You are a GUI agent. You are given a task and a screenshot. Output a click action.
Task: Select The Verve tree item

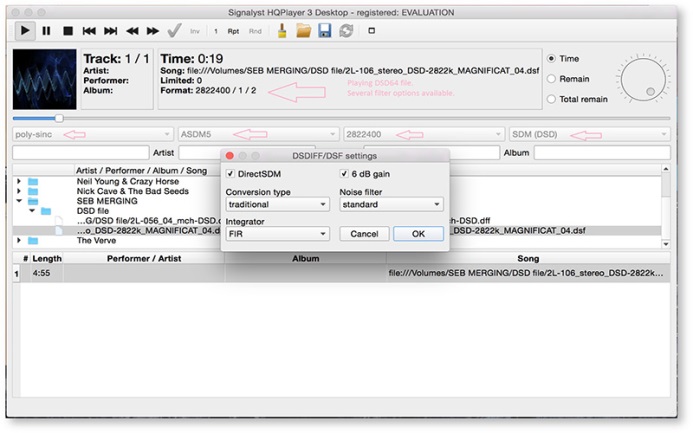pos(96,240)
